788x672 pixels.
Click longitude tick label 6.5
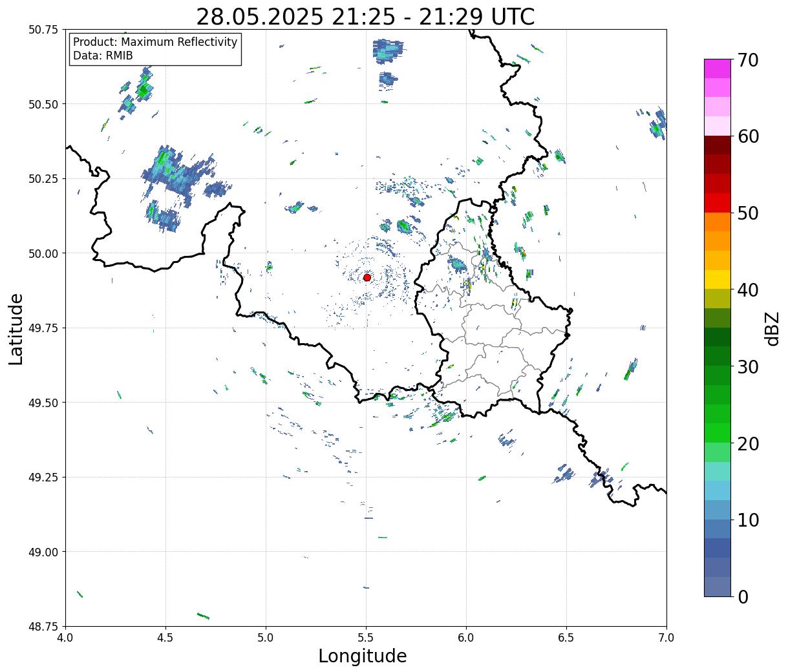(566, 638)
